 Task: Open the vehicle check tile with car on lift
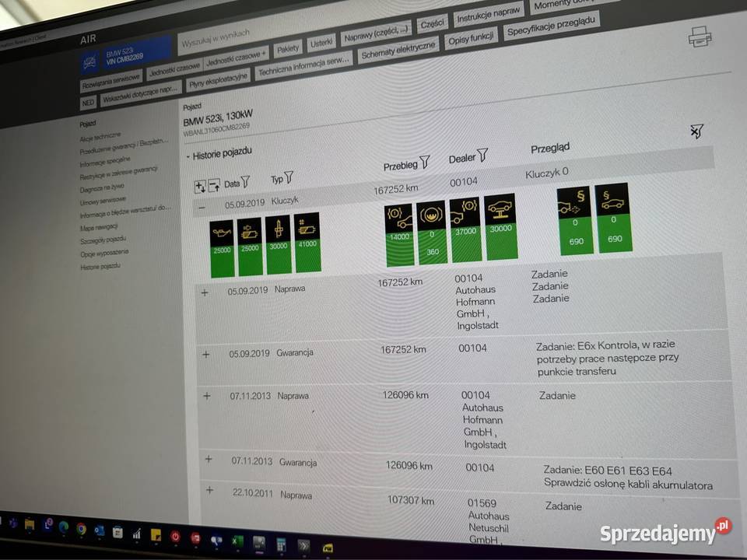pos(500,226)
